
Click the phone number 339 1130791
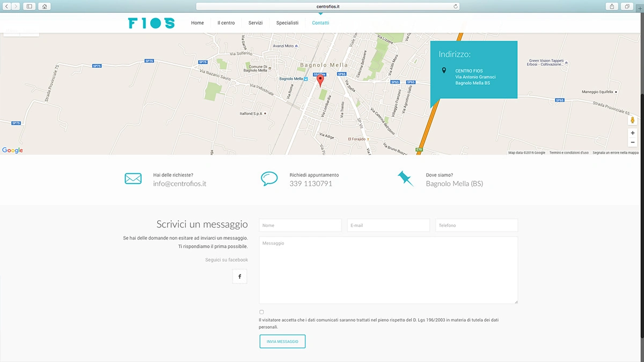(x=311, y=183)
